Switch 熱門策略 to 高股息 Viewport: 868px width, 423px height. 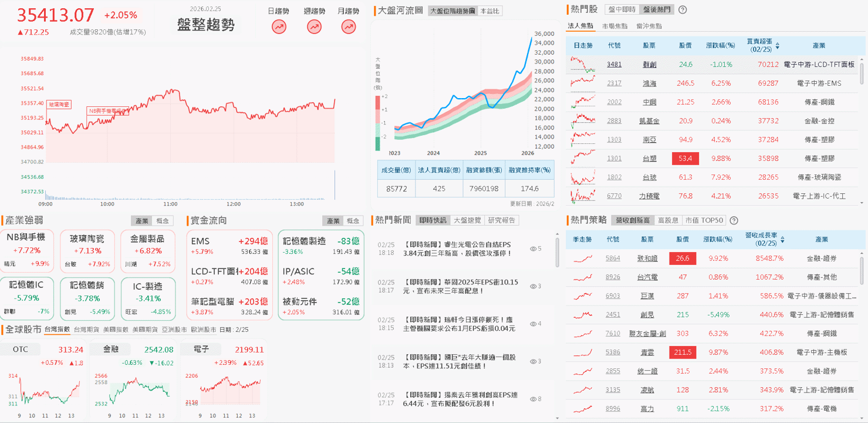pyautogui.click(x=668, y=220)
